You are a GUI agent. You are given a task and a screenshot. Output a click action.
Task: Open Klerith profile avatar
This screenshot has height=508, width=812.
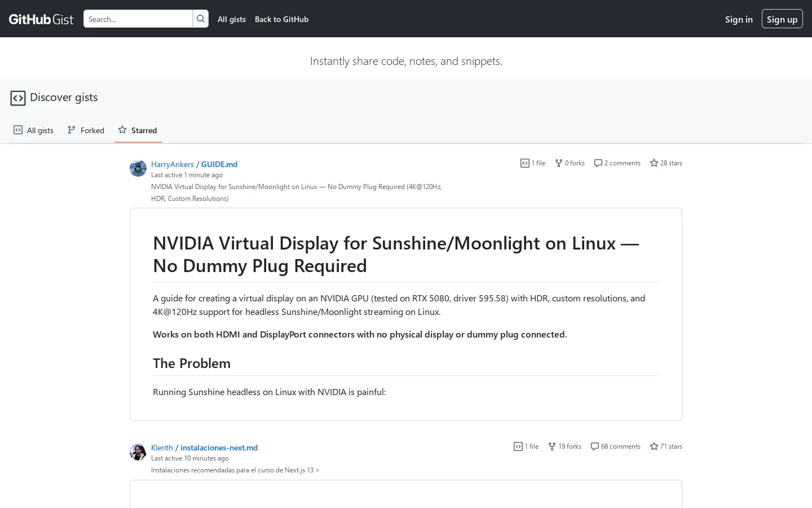(138, 452)
